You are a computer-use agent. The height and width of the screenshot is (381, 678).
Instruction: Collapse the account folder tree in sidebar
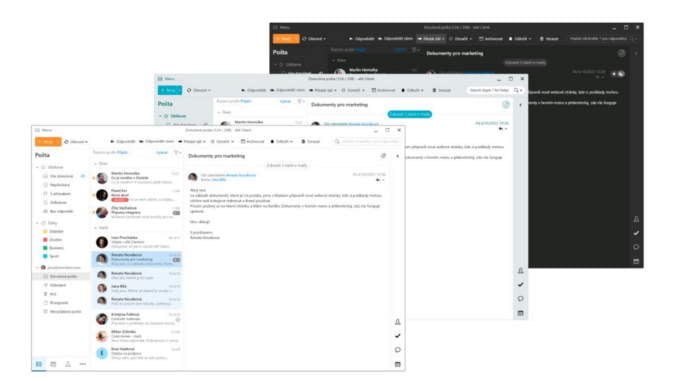point(38,268)
